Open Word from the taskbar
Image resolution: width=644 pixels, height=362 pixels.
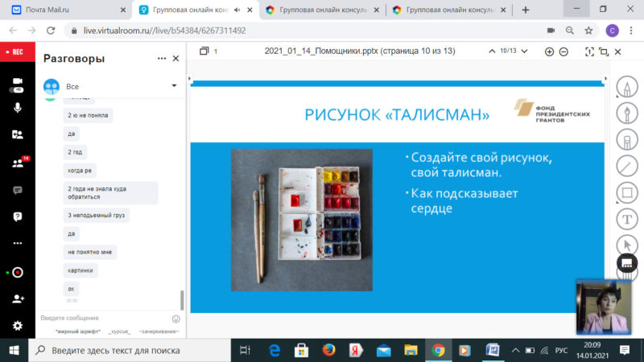tap(493, 350)
